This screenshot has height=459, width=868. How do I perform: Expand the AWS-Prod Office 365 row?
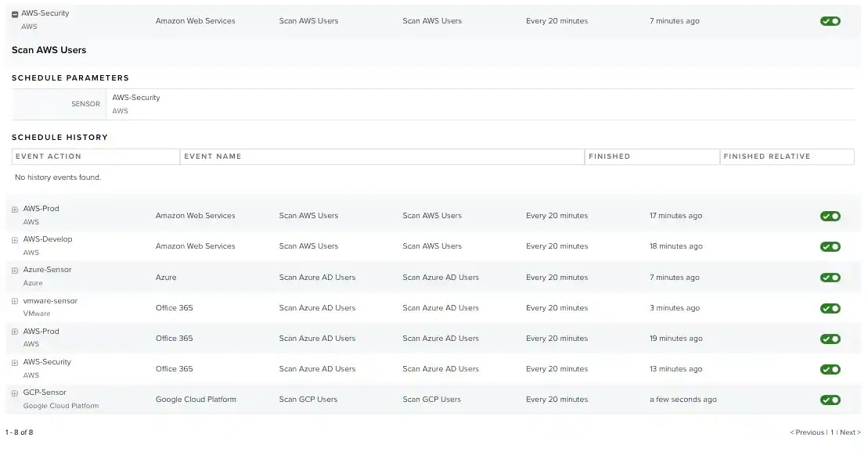click(x=15, y=332)
